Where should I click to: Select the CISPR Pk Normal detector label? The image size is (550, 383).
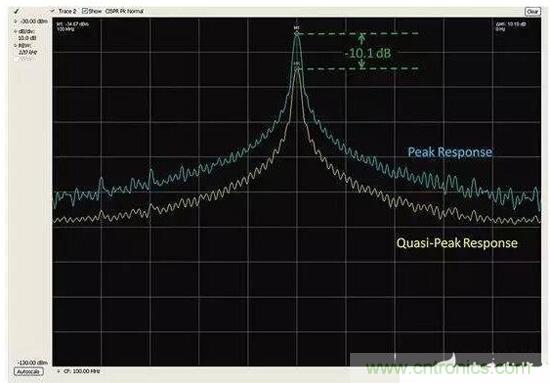click(125, 11)
